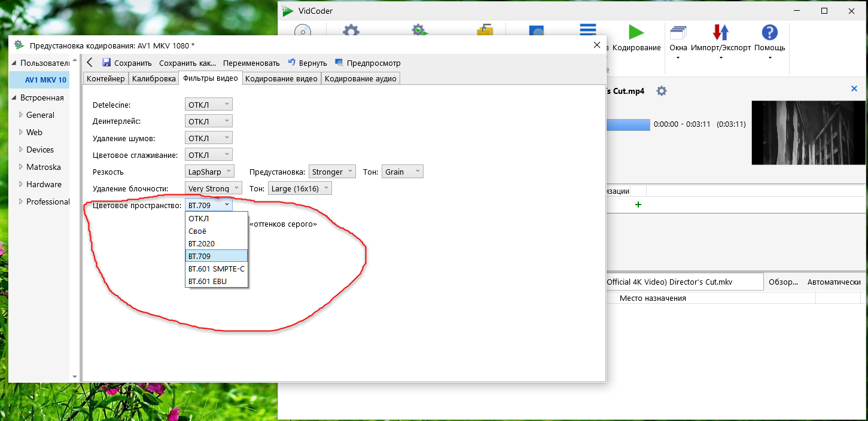This screenshot has height=421, width=868.
Task: Select the Matroska preset folder
Action: point(44,167)
